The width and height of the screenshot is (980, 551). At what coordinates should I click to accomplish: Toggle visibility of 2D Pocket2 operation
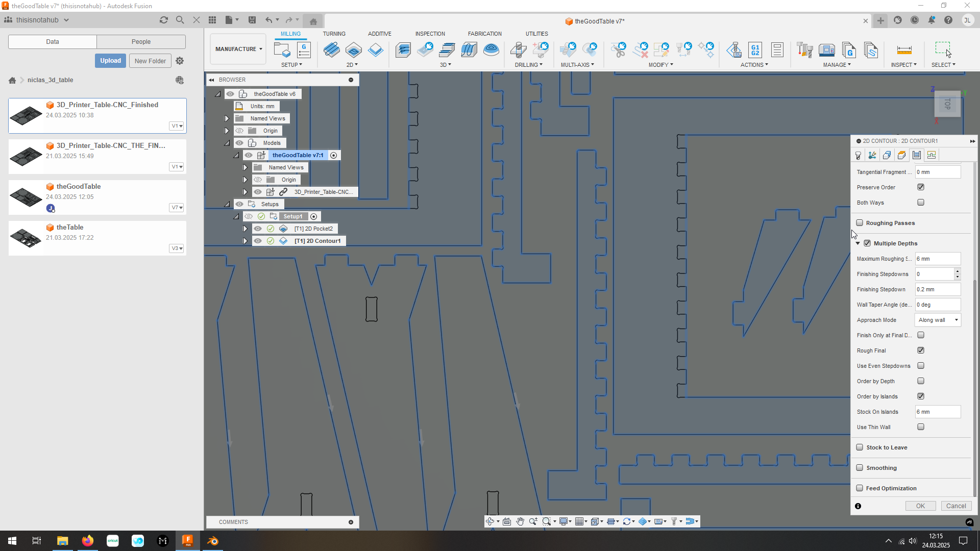click(x=258, y=229)
